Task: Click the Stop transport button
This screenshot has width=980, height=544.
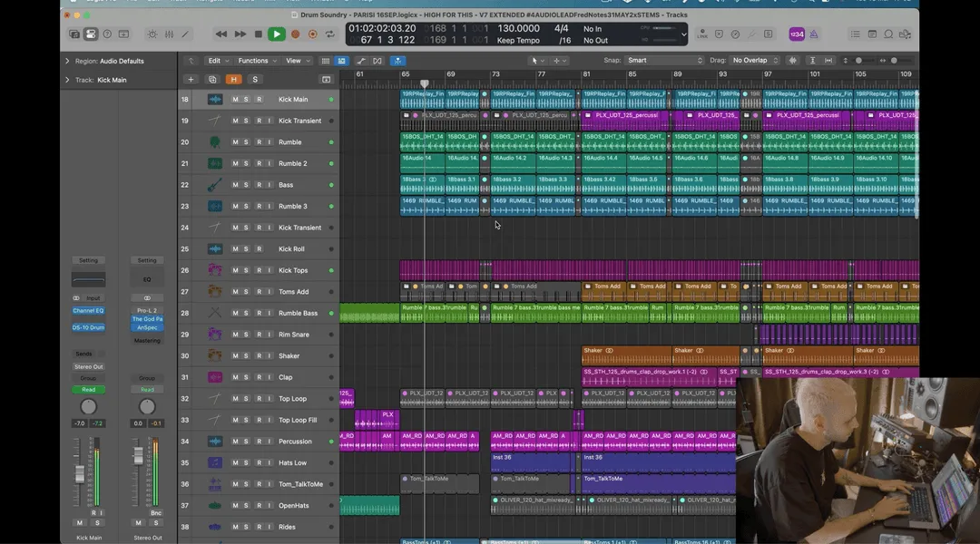Action: click(x=258, y=34)
